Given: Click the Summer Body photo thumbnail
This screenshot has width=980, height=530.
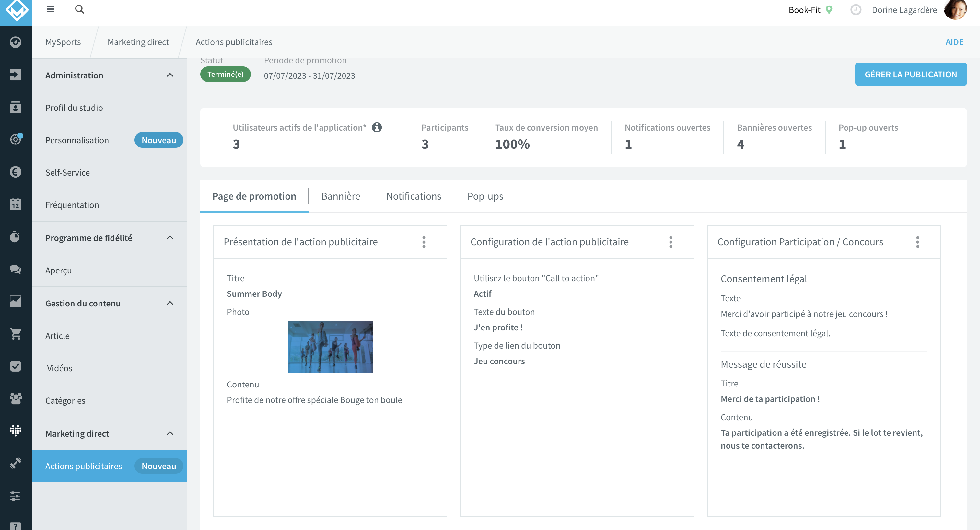Looking at the screenshot, I should [x=330, y=346].
